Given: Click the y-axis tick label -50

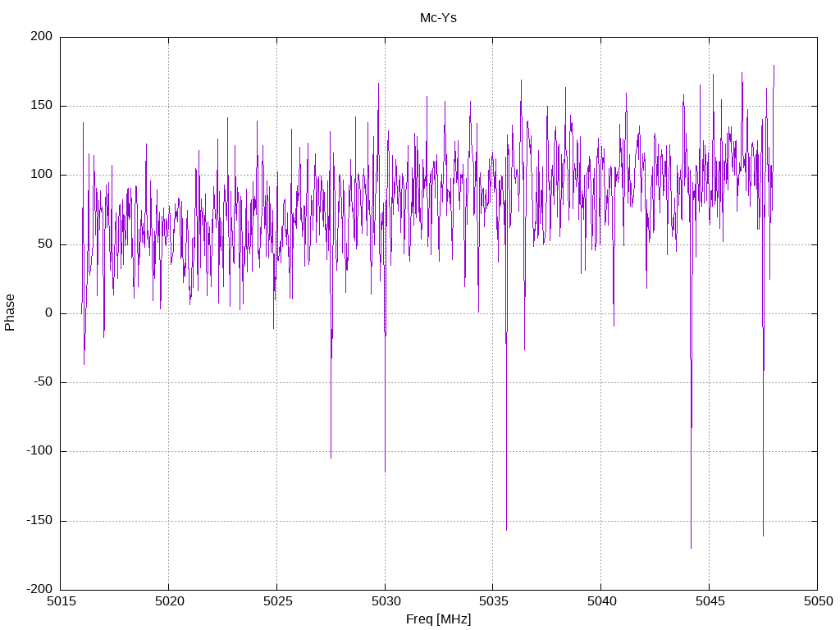Looking at the screenshot, I should tap(43, 382).
